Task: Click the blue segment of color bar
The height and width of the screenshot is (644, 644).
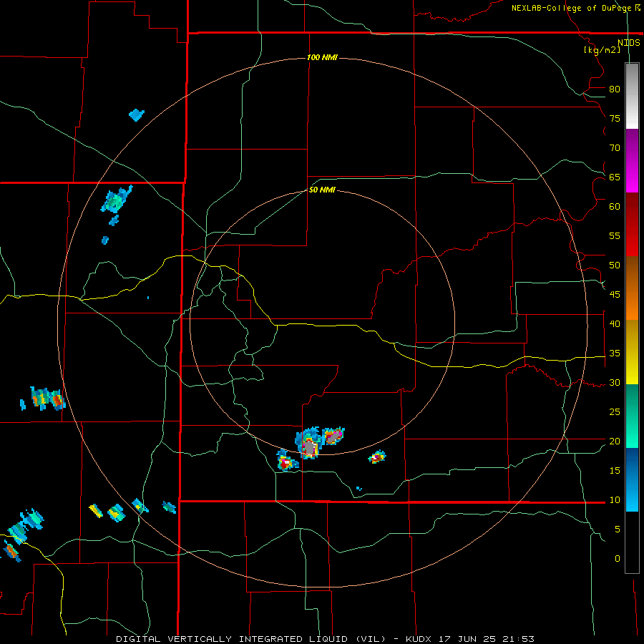Action: pos(632,479)
